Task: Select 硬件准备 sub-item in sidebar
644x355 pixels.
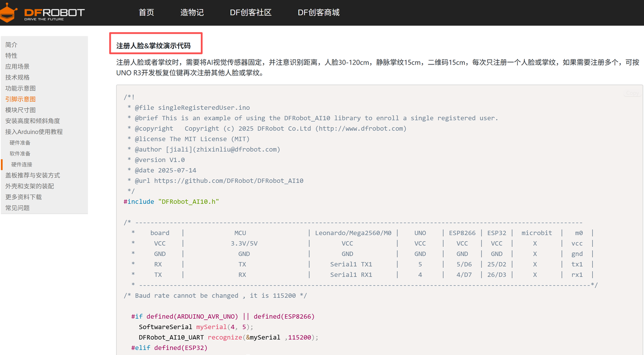Action: point(20,143)
